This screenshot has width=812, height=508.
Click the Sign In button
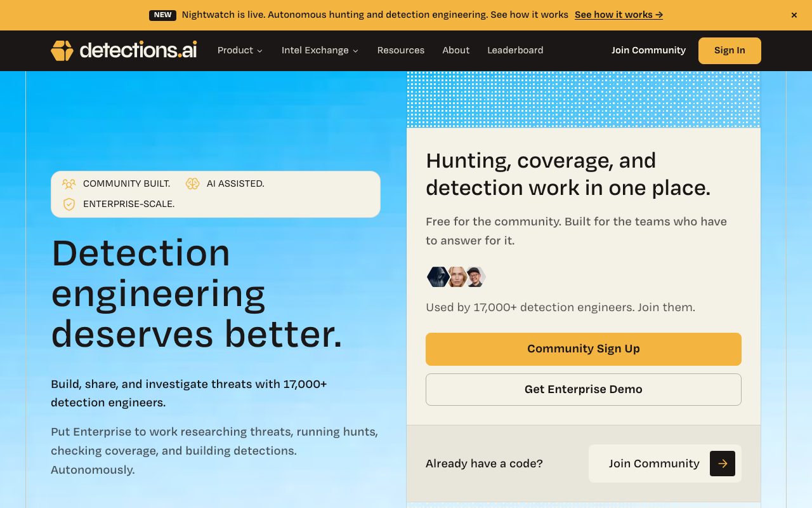pyautogui.click(x=730, y=51)
